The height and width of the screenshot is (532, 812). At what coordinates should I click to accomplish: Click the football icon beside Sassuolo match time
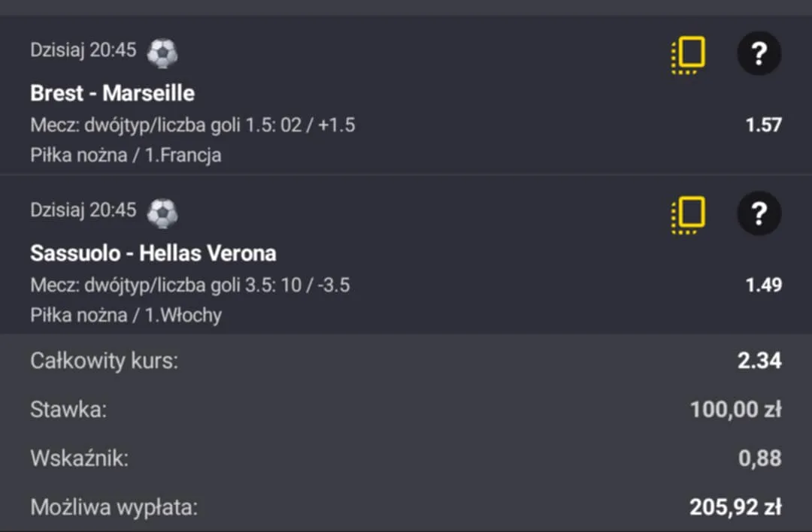click(x=162, y=212)
